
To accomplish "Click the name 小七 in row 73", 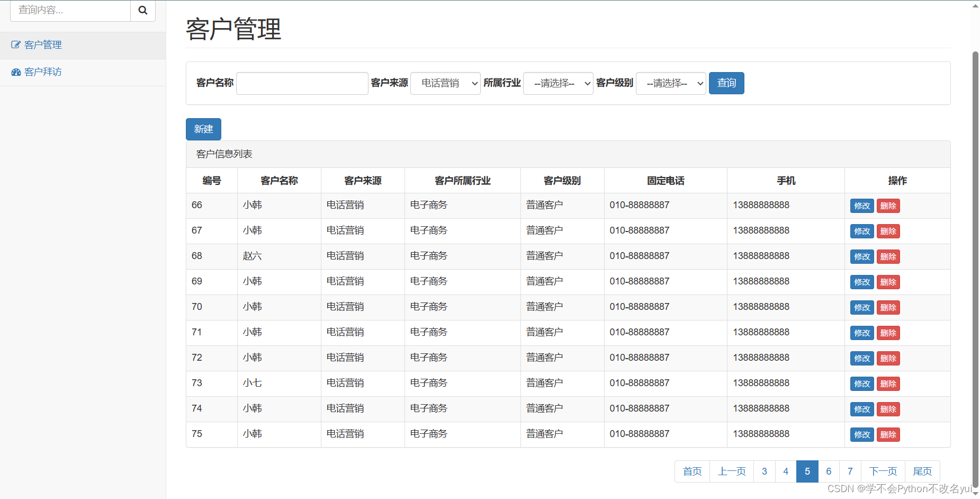I will point(253,384).
